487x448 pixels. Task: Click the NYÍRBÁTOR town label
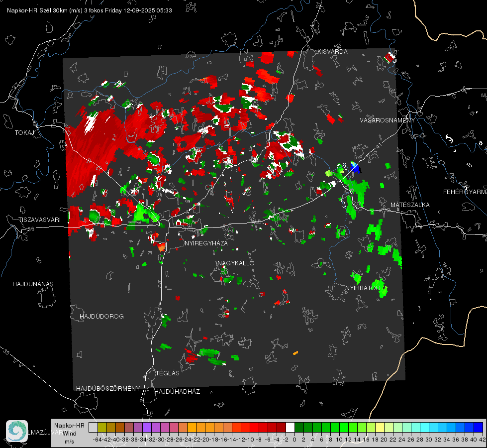[363, 288]
